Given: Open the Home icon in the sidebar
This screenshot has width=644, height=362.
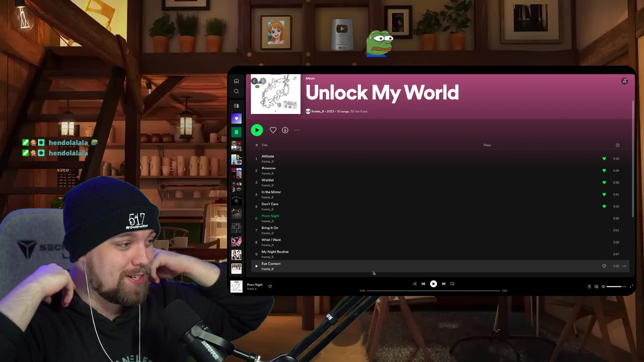Looking at the screenshot, I should [x=236, y=81].
